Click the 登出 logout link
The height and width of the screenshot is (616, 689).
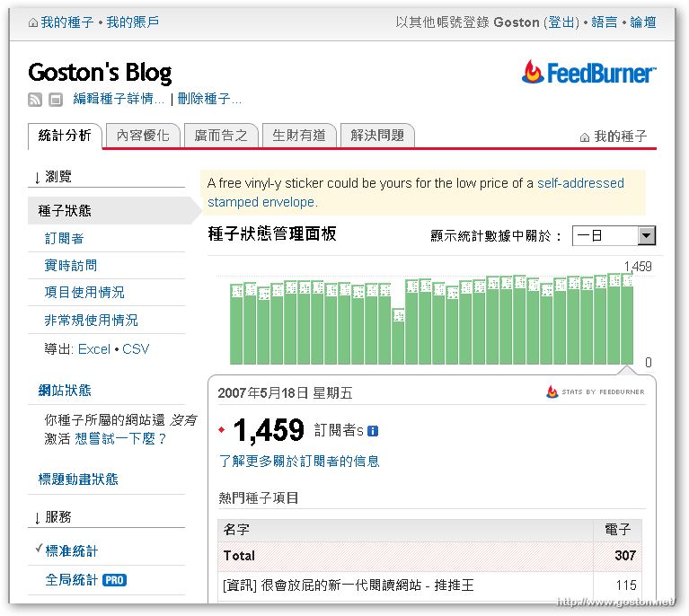(x=561, y=22)
